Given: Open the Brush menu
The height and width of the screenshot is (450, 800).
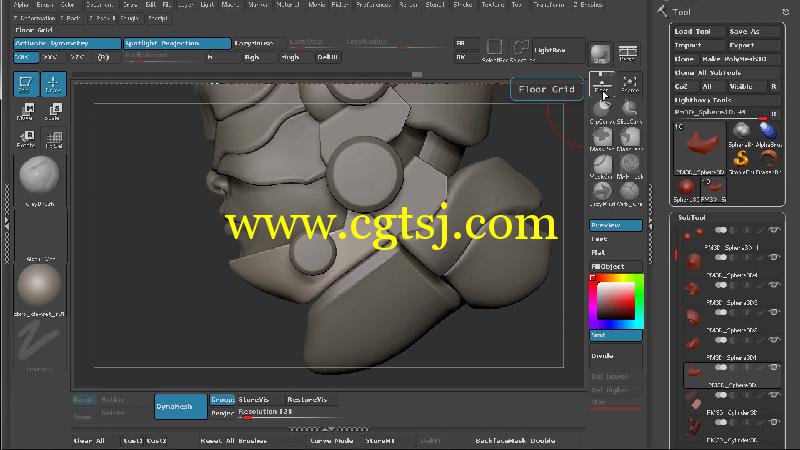Looking at the screenshot, I should pos(45,5).
